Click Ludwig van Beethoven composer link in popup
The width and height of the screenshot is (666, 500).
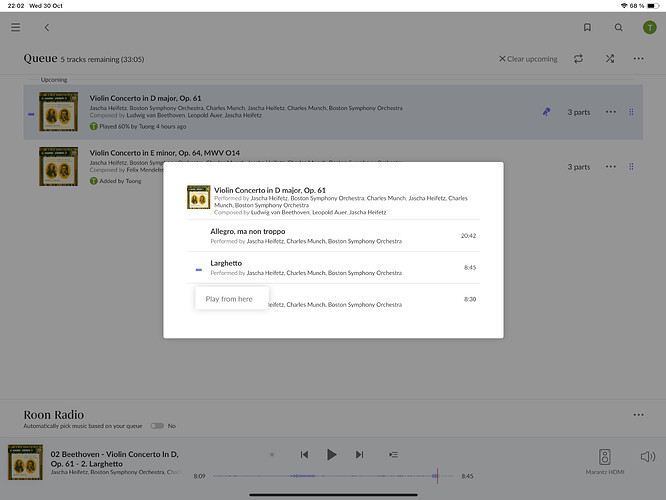280,212
